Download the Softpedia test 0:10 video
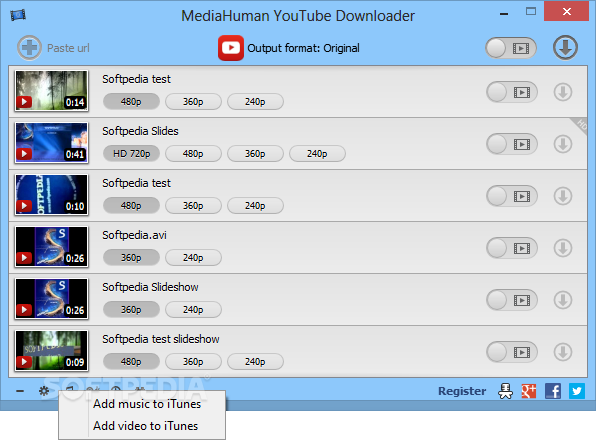The image size is (596, 440). pyautogui.click(x=563, y=196)
